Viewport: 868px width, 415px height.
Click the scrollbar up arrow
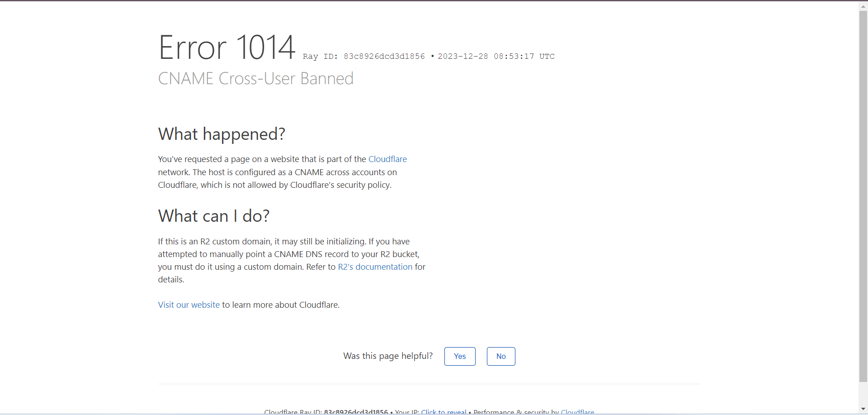(863, 6)
